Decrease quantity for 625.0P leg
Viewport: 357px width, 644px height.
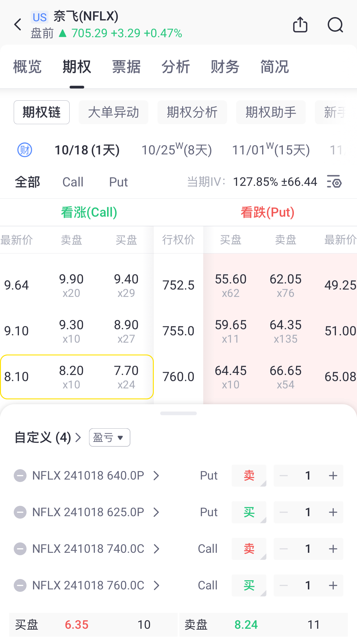284,512
